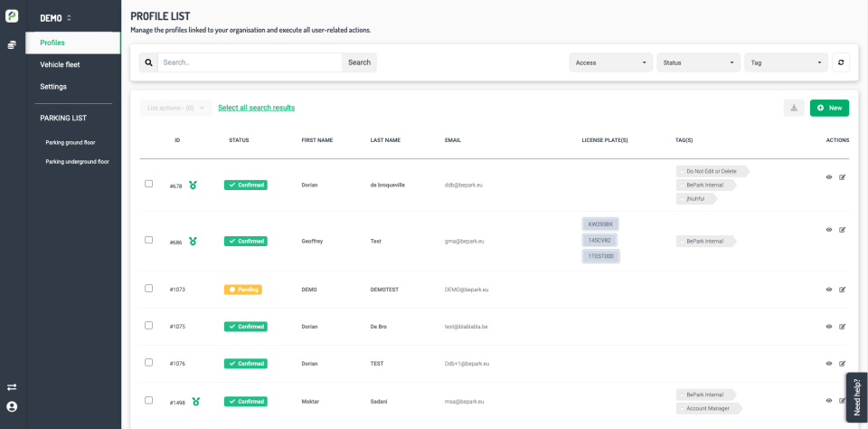Open the user account icon

click(x=12, y=406)
